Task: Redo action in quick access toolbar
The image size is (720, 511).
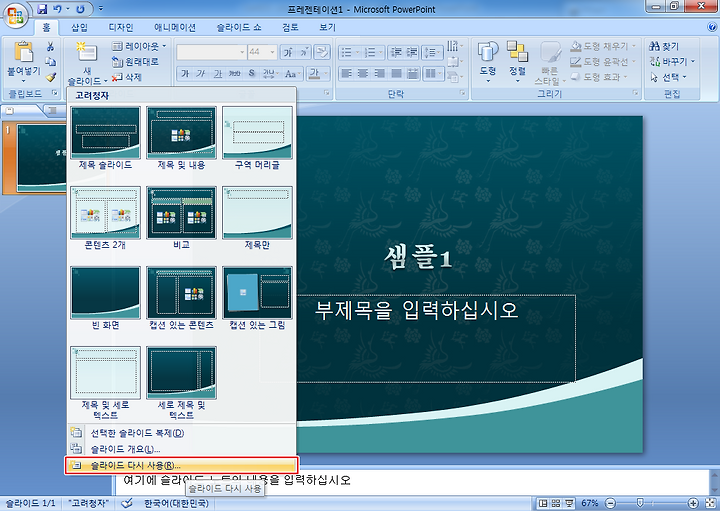Action: [80, 9]
